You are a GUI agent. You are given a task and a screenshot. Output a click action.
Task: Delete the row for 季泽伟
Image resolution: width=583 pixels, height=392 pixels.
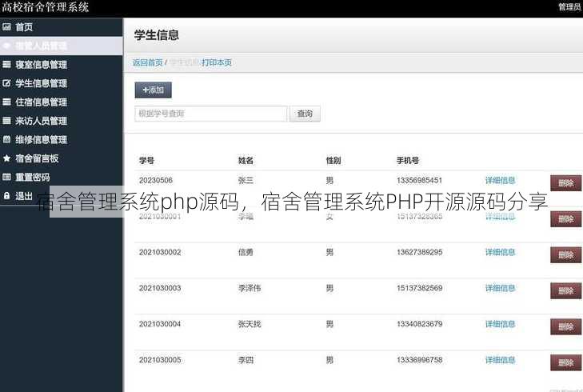(566, 291)
